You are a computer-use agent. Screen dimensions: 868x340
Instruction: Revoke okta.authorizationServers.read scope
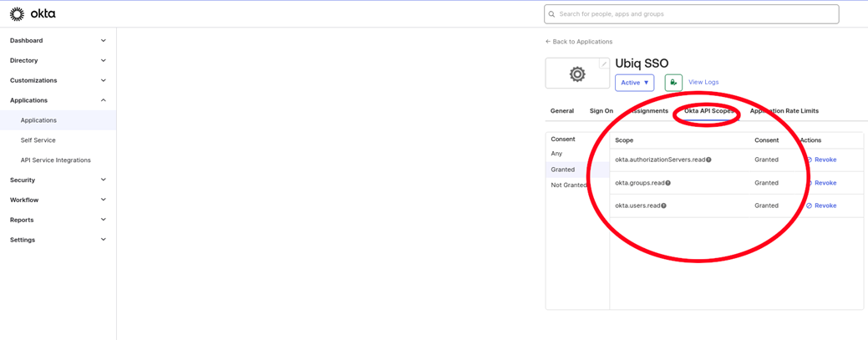point(821,160)
